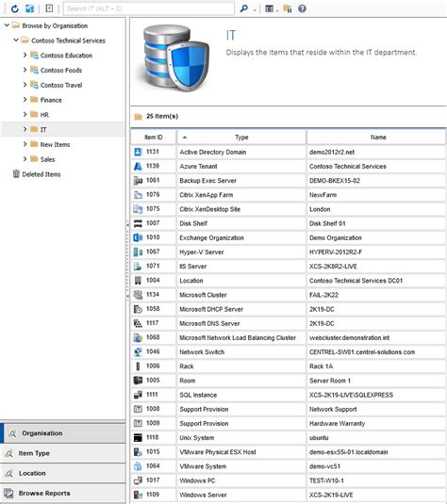Click the Disk Shelf row icon
Viewport: 447px width, 504px height.
pos(138,223)
